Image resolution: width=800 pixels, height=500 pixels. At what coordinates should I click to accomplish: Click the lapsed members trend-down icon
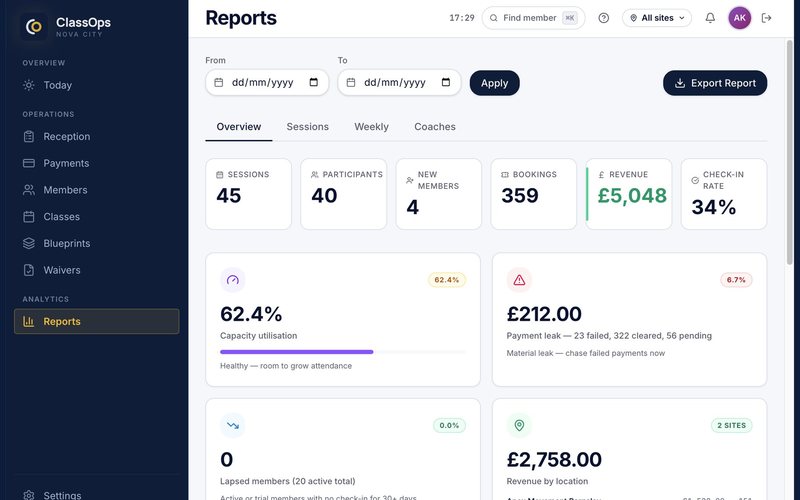point(233,425)
